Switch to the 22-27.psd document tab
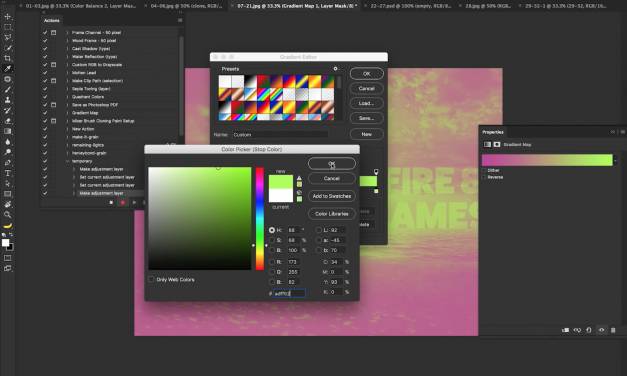 [x=411, y=6]
